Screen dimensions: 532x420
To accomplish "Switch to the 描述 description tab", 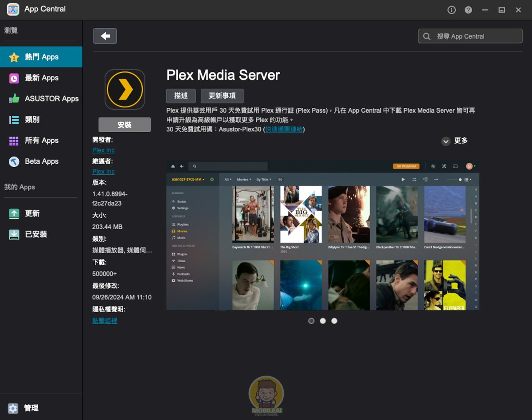I will click(x=181, y=96).
